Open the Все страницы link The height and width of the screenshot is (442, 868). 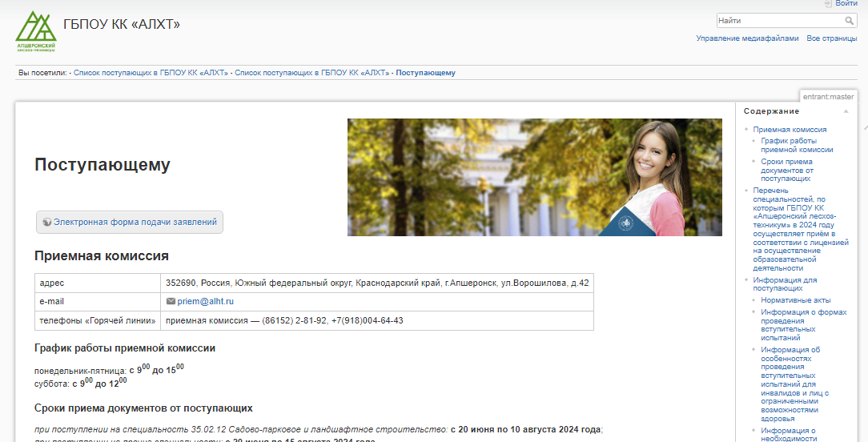coord(831,38)
